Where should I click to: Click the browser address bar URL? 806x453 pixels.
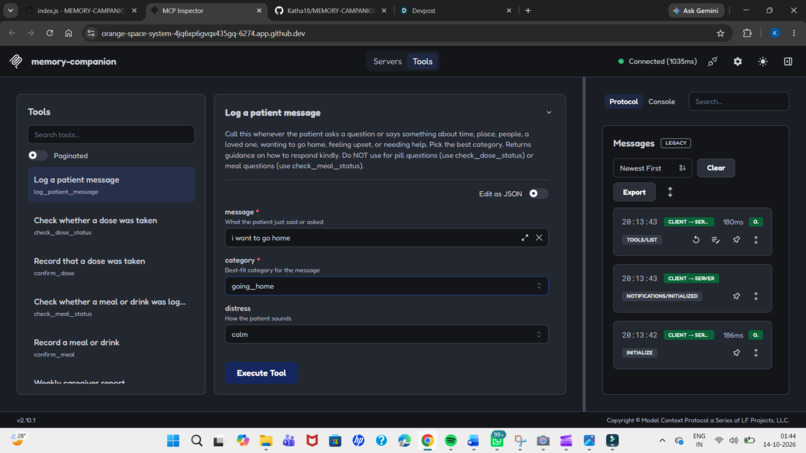(x=203, y=33)
